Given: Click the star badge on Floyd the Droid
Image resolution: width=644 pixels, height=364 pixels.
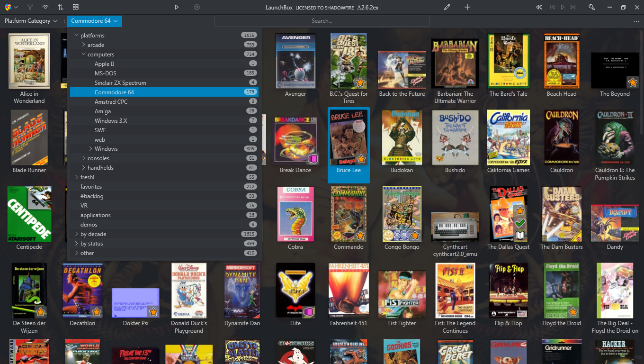Looking at the screenshot, I should pyautogui.click(x=573, y=312).
